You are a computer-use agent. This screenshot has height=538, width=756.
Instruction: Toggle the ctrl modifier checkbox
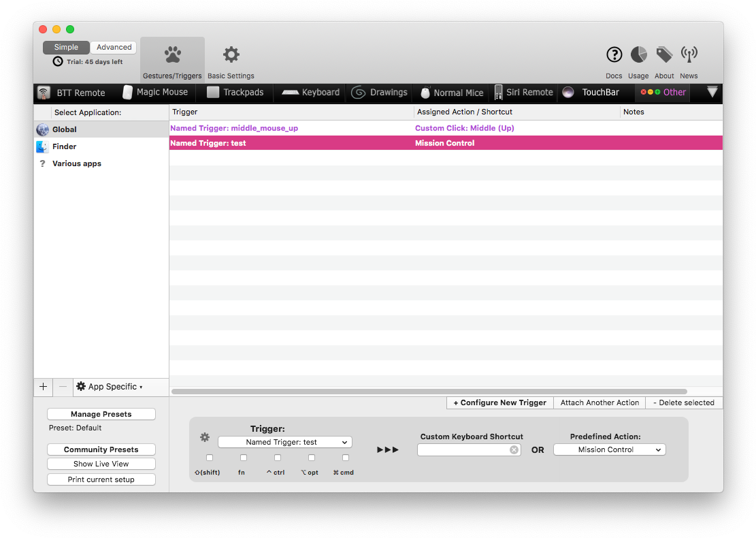[277, 458]
